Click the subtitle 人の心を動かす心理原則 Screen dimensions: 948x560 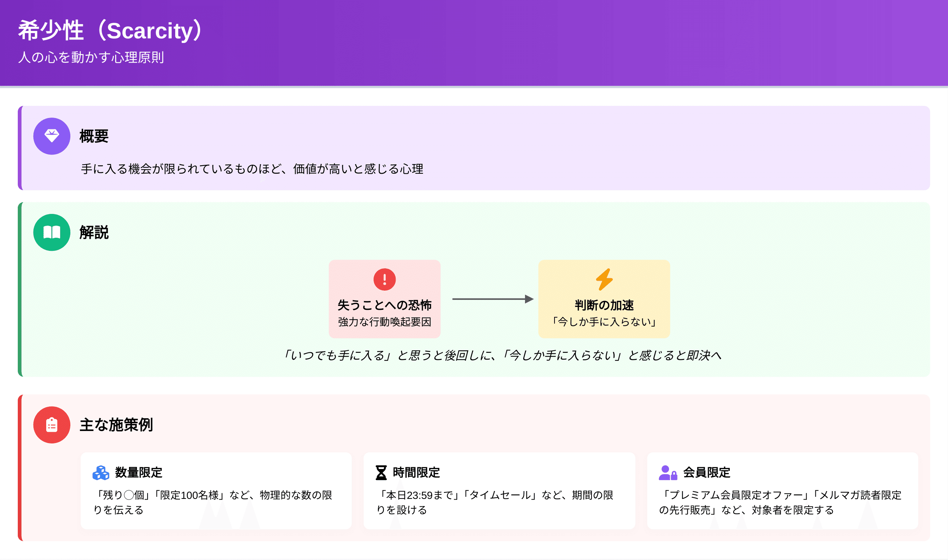point(91,57)
